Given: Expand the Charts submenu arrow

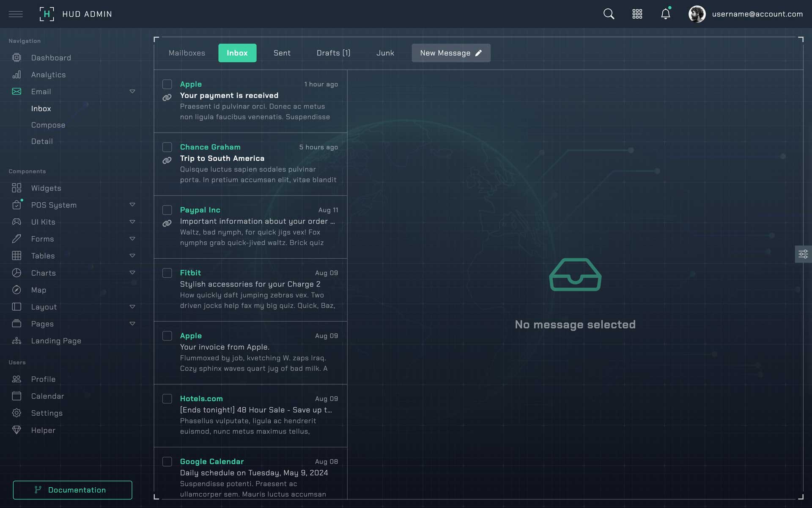Looking at the screenshot, I should tap(132, 273).
